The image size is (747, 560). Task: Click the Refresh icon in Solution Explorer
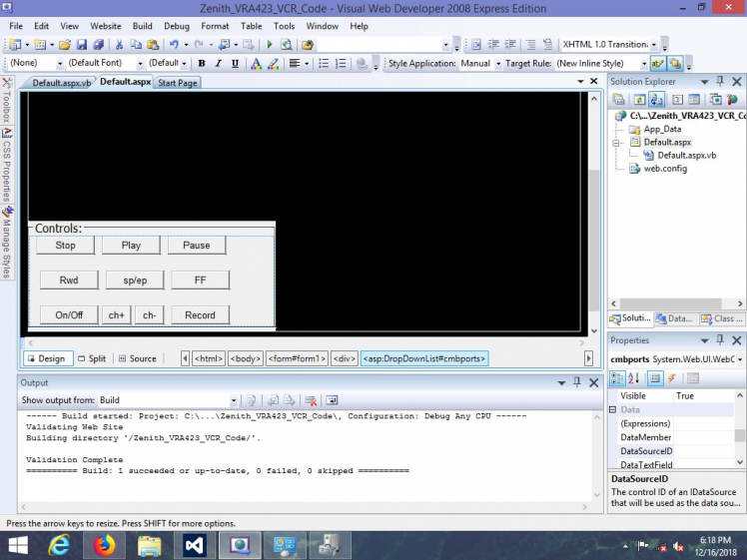[x=639, y=100]
